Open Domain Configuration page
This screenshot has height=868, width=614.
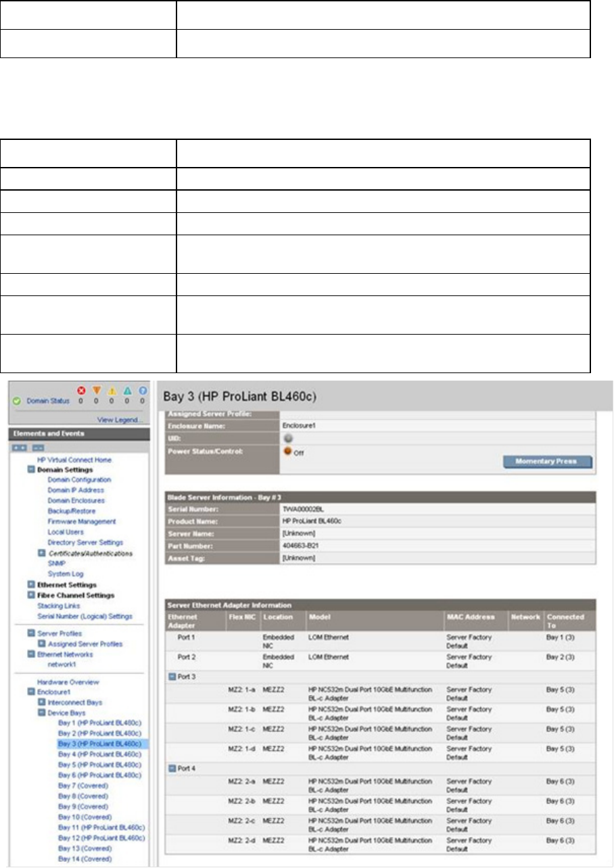(79, 479)
